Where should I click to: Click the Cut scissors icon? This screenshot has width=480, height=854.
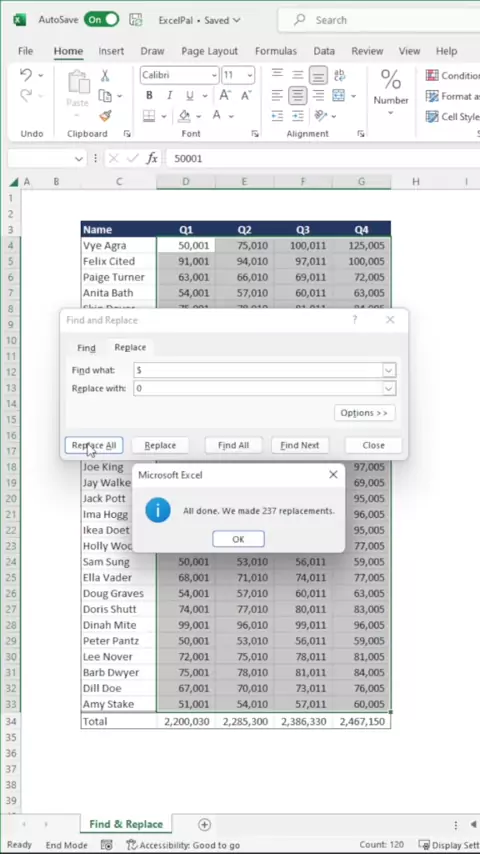(105, 76)
